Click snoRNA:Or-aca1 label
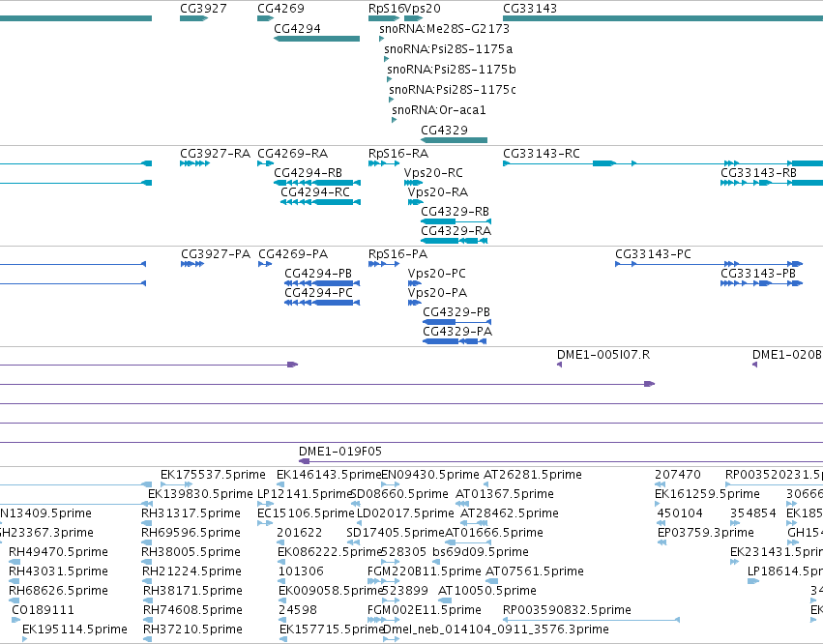This screenshot has height=644, width=823. 439,110
